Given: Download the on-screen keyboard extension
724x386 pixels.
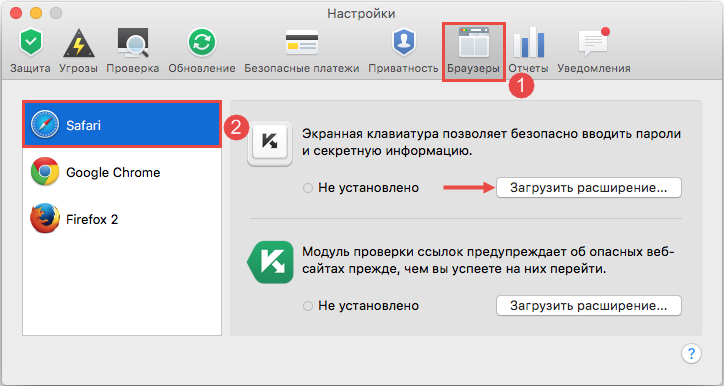Looking at the screenshot, I should click(x=589, y=187).
